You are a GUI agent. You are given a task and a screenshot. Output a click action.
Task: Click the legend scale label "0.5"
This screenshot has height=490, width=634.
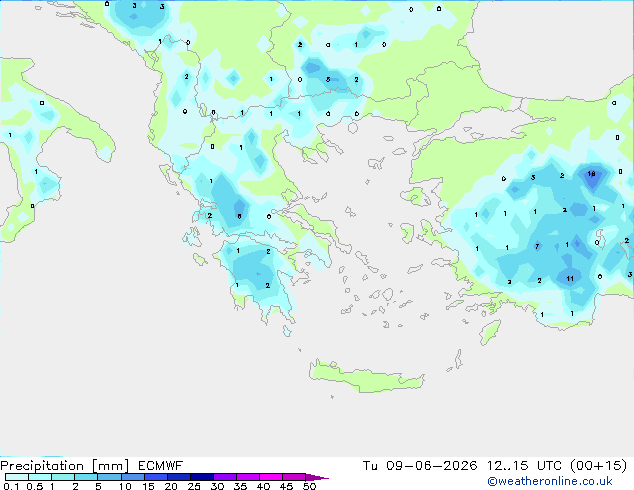(x=35, y=486)
